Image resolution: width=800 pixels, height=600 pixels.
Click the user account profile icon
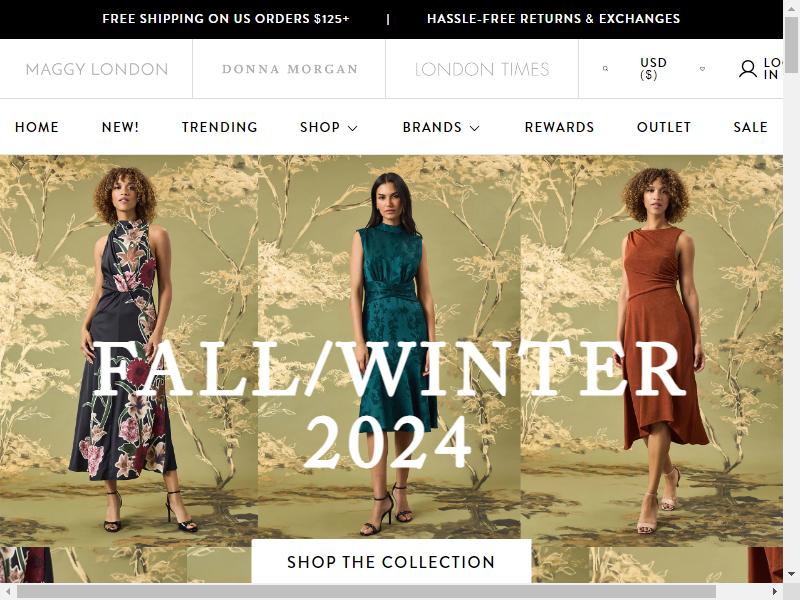[x=747, y=69]
